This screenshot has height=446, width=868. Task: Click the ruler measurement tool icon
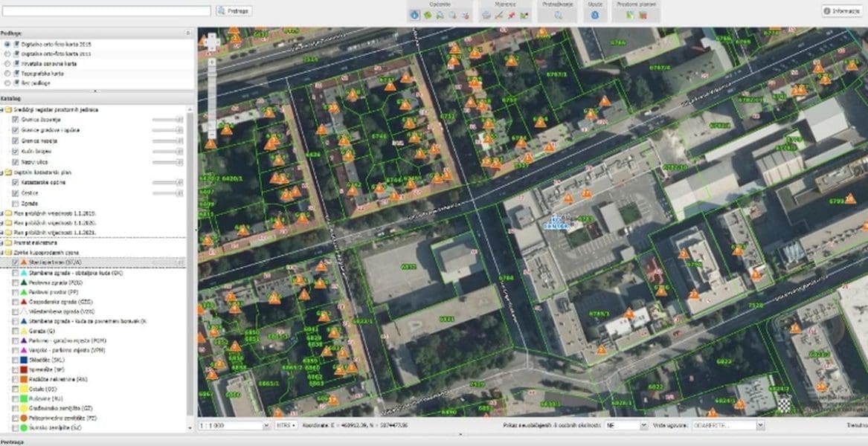[x=499, y=15]
